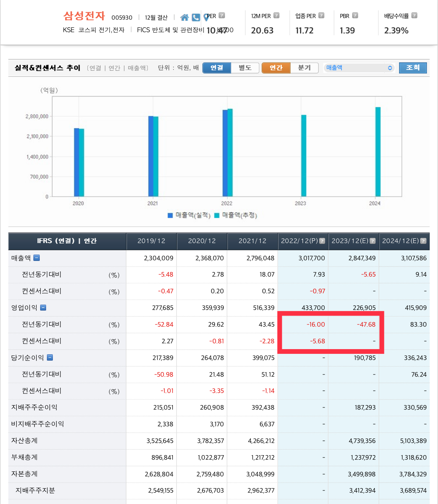This screenshot has width=438, height=504.
Task: Click the 지배주주지분 row label
Action: [x=35, y=490]
